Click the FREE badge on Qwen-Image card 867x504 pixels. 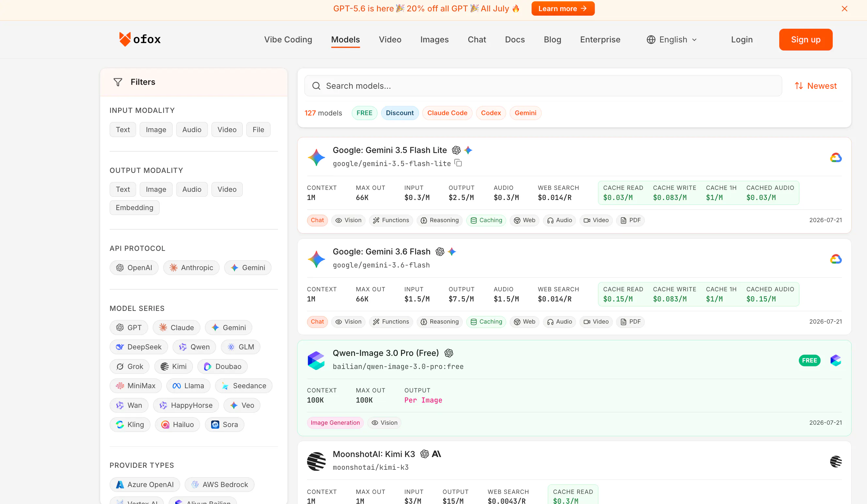[809, 360]
